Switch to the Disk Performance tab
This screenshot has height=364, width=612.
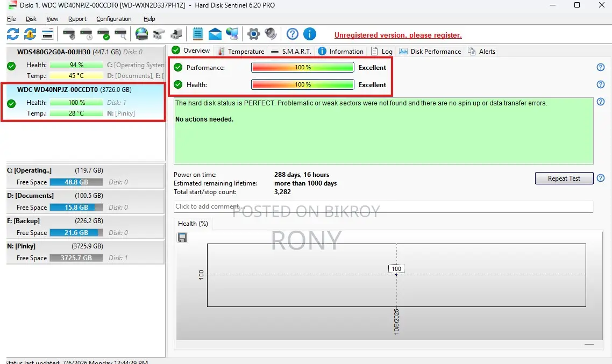tap(430, 51)
